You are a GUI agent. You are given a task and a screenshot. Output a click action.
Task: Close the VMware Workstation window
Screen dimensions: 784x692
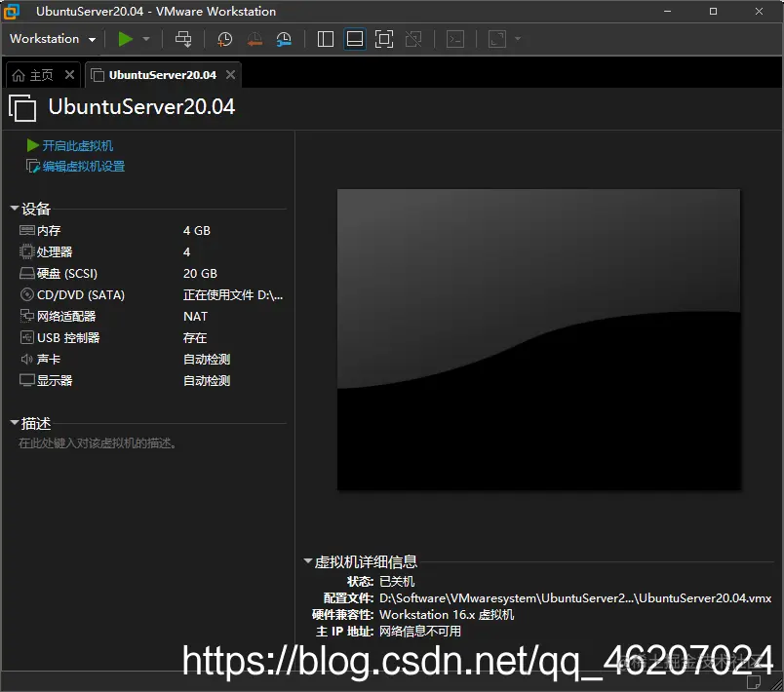[x=759, y=11]
